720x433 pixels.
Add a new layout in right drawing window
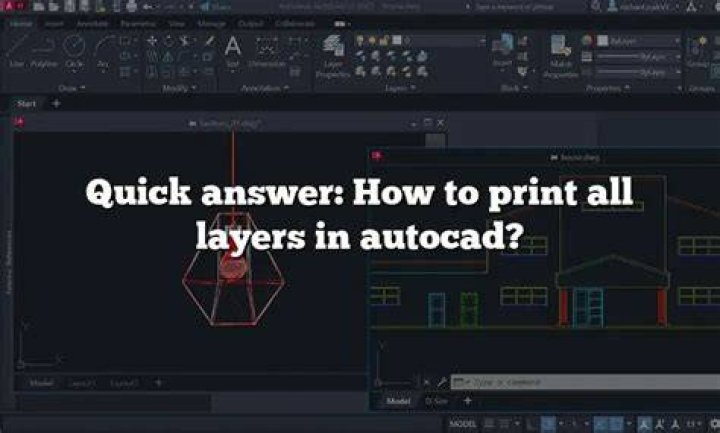(467, 401)
